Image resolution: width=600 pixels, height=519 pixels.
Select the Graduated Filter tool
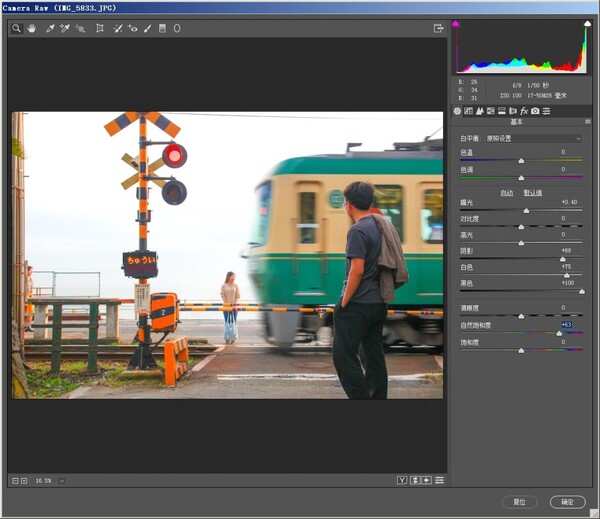pyautogui.click(x=162, y=28)
